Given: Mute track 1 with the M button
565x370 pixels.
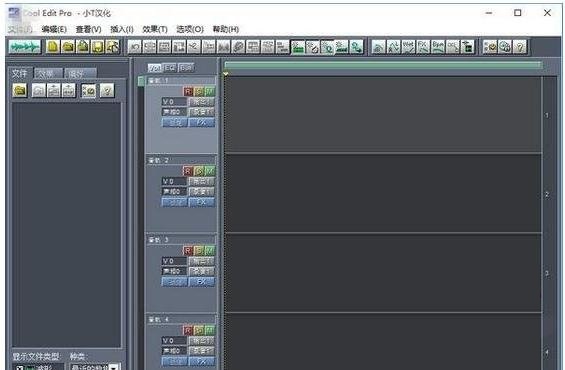Looking at the screenshot, I should point(210,92).
